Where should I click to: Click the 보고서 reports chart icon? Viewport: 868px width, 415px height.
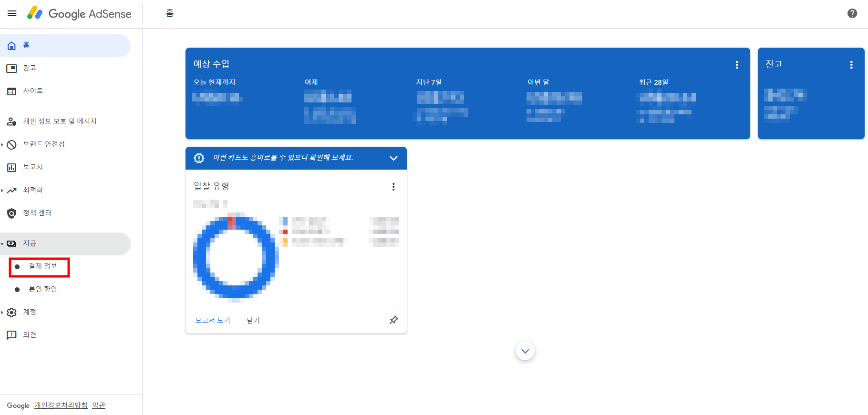[x=11, y=167]
